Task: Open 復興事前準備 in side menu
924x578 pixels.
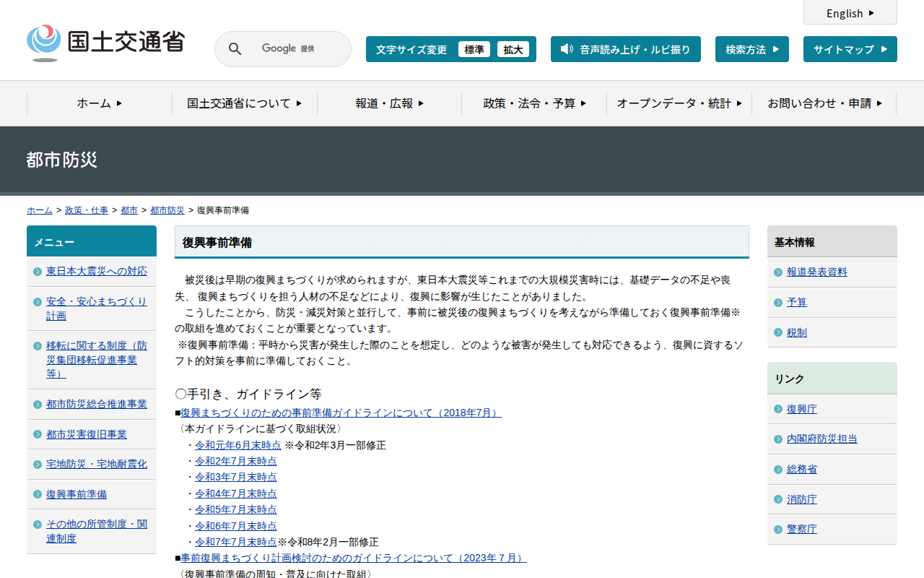Action: tap(77, 494)
